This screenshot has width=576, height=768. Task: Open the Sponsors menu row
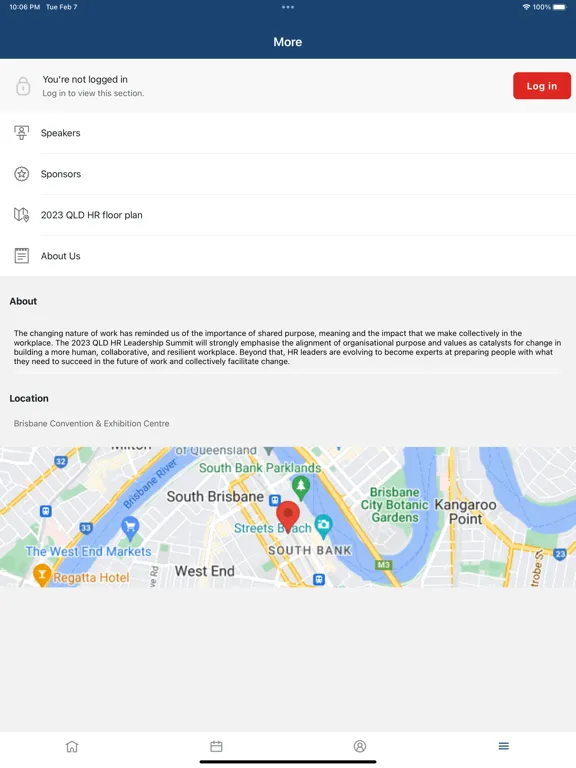[288, 174]
